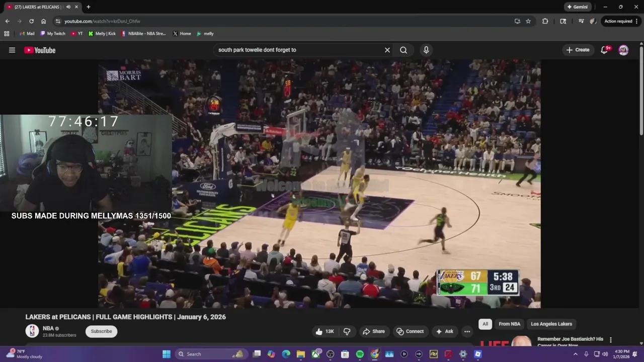Like the video with thumbs up
The height and width of the screenshot is (362, 644).
click(x=325, y=331)
